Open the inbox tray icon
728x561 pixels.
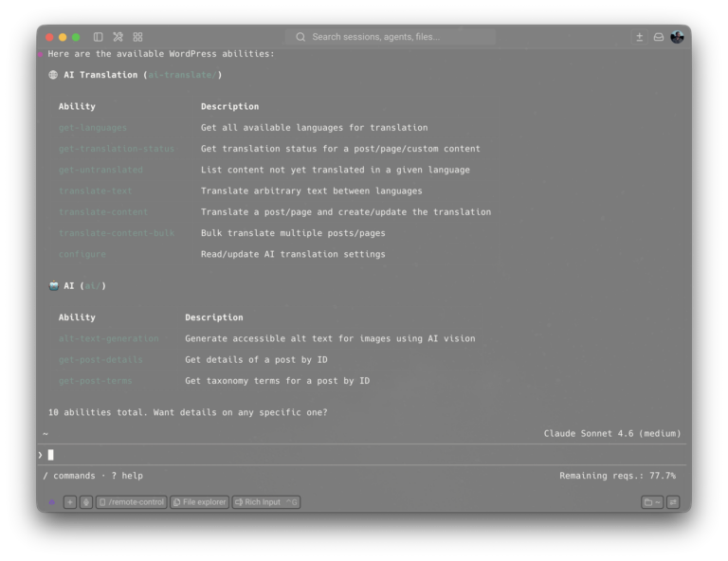pyautogui.click(x=659, y=37)
